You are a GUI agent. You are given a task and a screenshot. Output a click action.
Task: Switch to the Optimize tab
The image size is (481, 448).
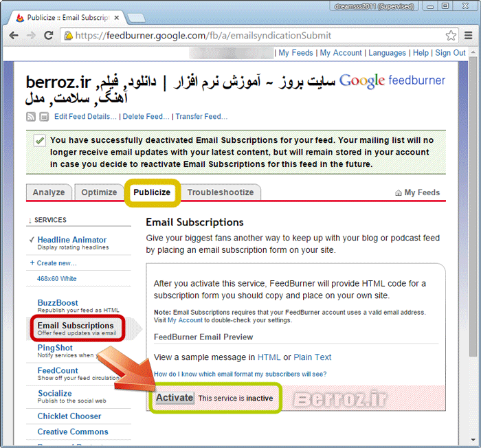pos(99,192)
